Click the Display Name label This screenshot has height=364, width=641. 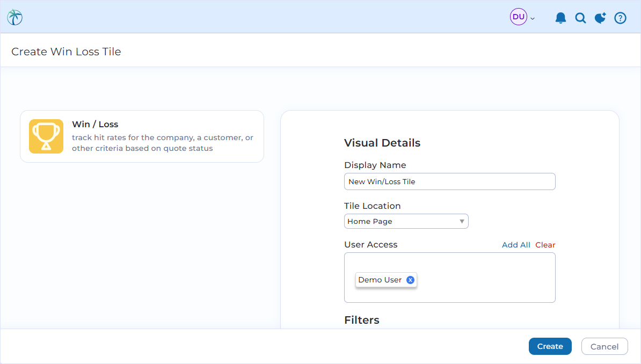tap(375, 165)
